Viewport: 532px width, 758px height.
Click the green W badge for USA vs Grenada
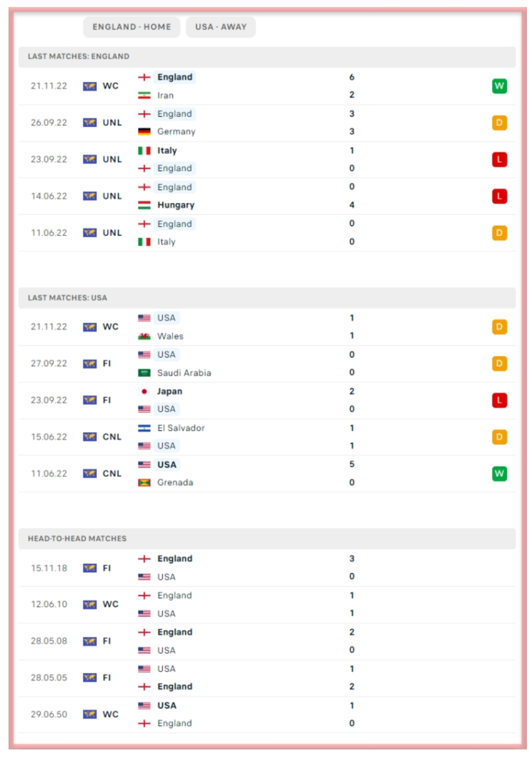[499, 474]
